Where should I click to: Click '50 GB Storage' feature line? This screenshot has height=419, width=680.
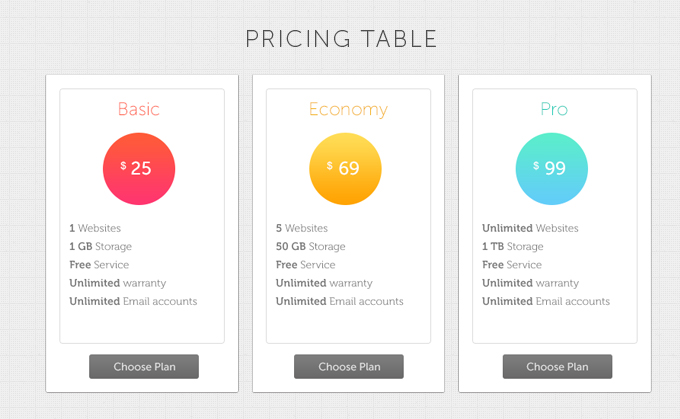coord(311,246)
